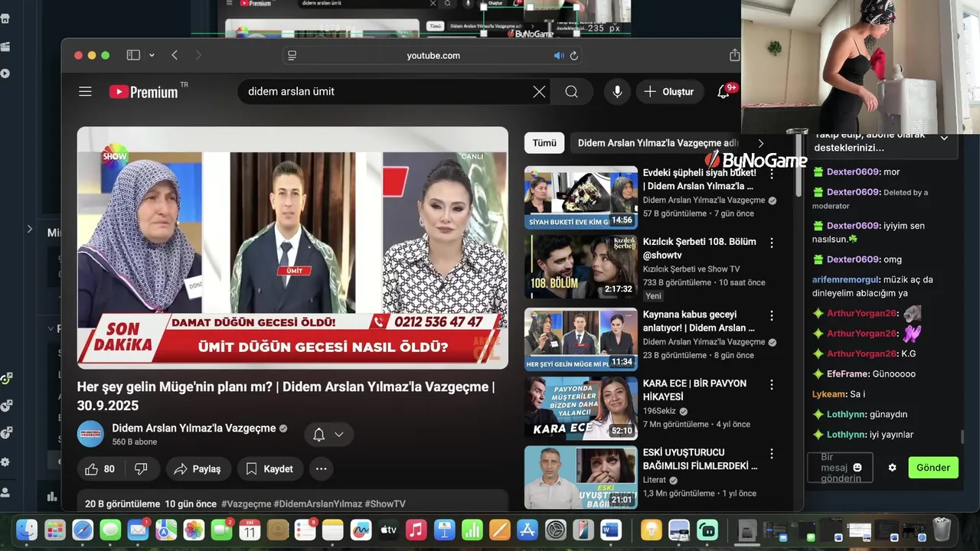Play 'ESKİ UYUŞTURUCU BAĞIMLISI' thumbnail
The width and height of the screenshot is (980, 551).
click(x=580, y=477)
